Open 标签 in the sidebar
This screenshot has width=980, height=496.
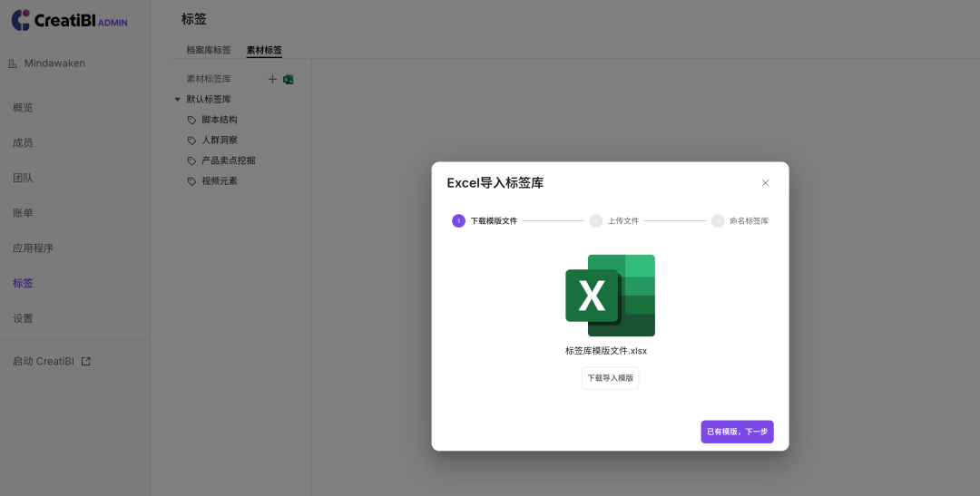tap(23, 283)
